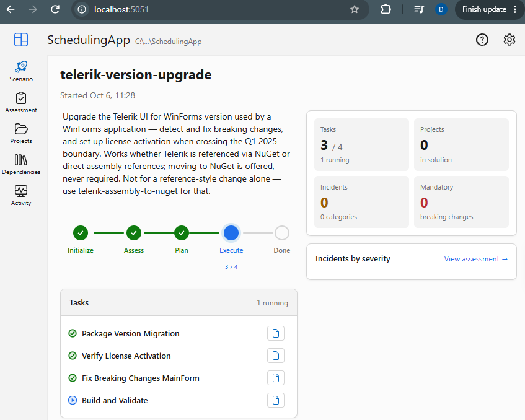This screenshot has width=525, height=420.
Task: Open the Chrome three-dot menu
Action: [515, 9]
